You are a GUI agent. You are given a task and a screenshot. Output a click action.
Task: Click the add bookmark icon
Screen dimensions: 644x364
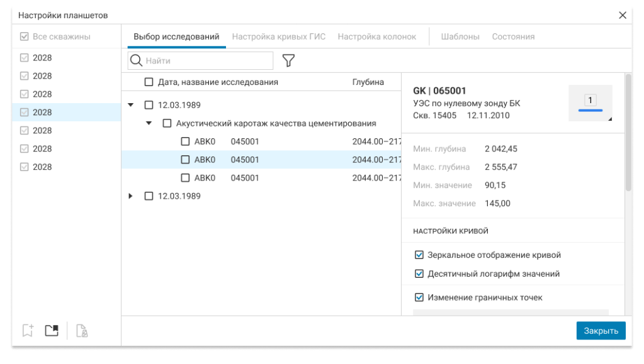(28, 330)
